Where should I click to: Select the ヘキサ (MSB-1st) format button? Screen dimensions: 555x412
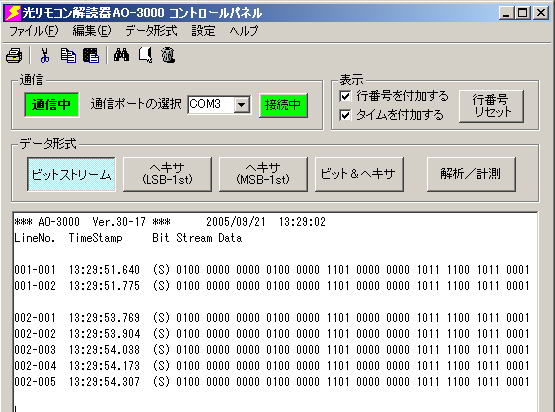(263, 174)
